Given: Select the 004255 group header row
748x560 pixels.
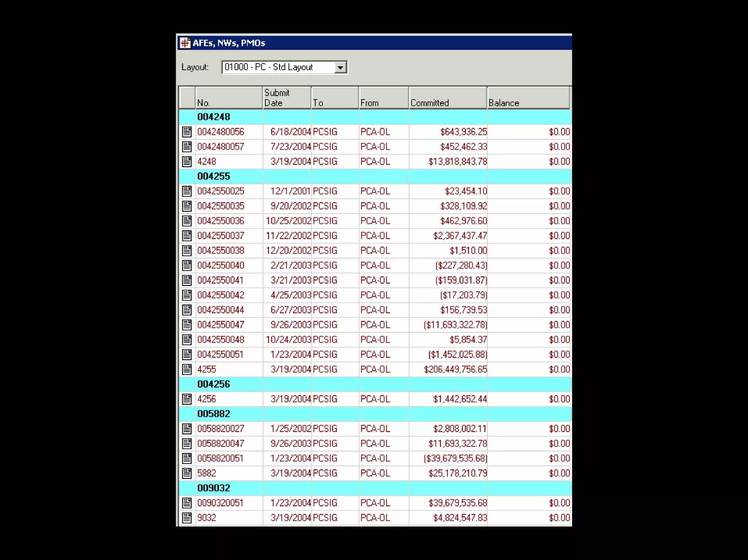Looking at the screenshot, I should click(x=214, y=176).
